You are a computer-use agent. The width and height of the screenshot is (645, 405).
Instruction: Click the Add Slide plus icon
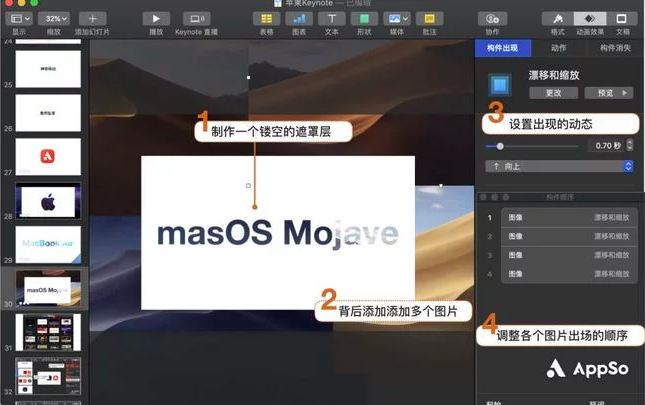pyautogui.click(x=92, y=19)
